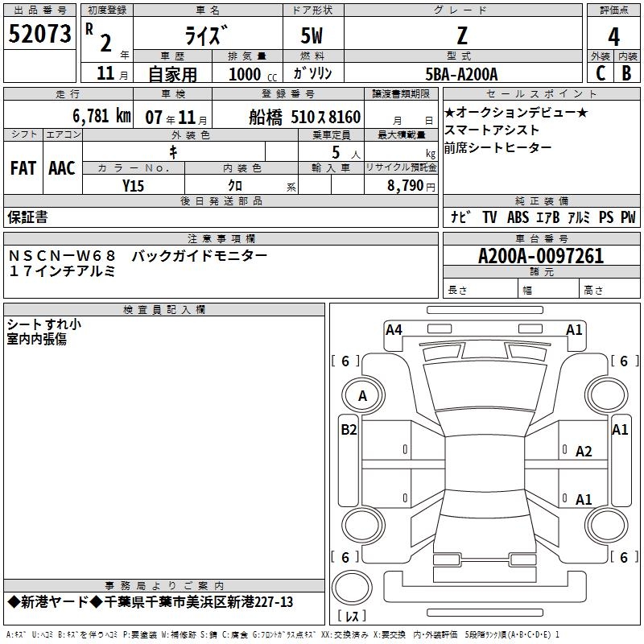Select the レス spare tire marker
The image size is (644, 644).
click(x=352, y=617)
